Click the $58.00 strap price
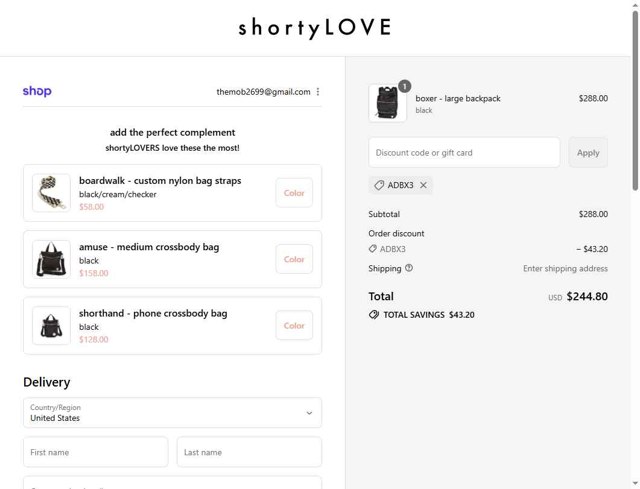The height and width of the screenshot is (489, 640). 91,207
